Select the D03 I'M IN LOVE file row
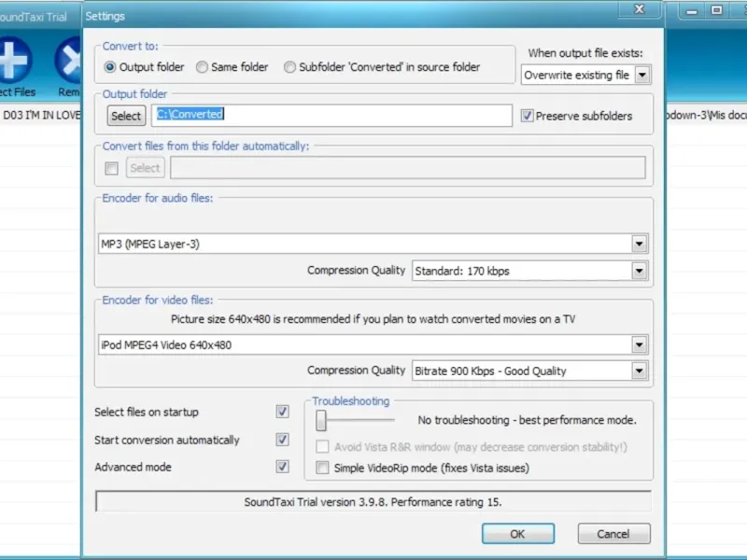Screen dimensions: 747x560 tap(41, 115)
